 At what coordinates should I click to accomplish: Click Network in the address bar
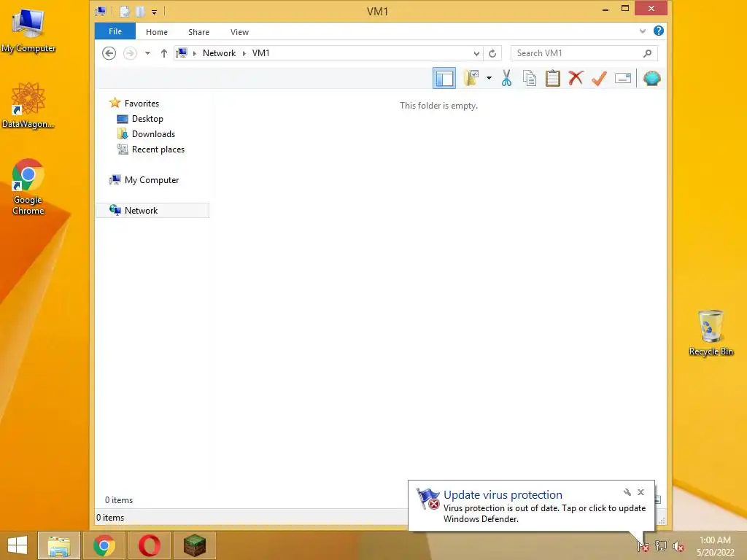coord(219,53)
